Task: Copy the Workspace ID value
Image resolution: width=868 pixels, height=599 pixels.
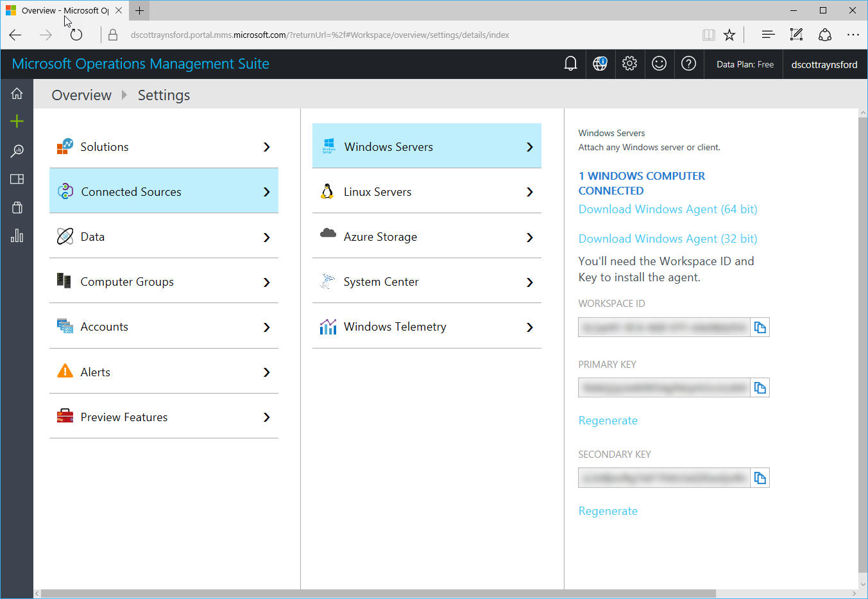Action: point(760,327)
